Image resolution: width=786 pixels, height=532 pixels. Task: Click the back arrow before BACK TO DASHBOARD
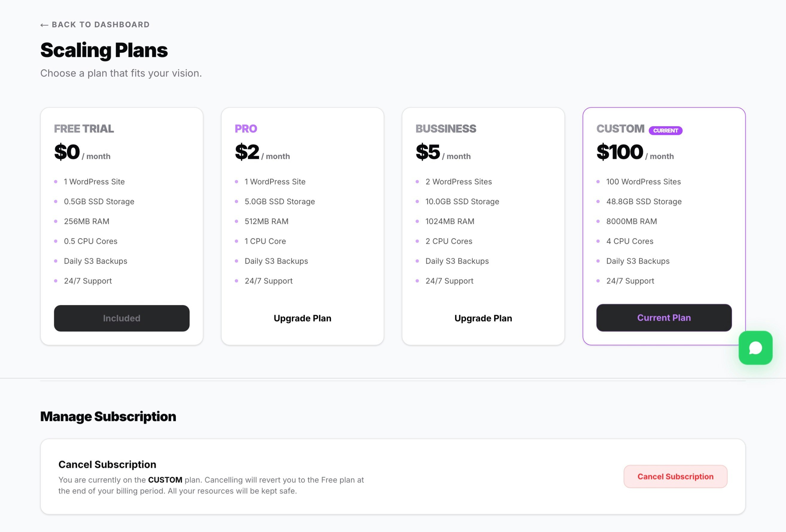tap(44, 24)
